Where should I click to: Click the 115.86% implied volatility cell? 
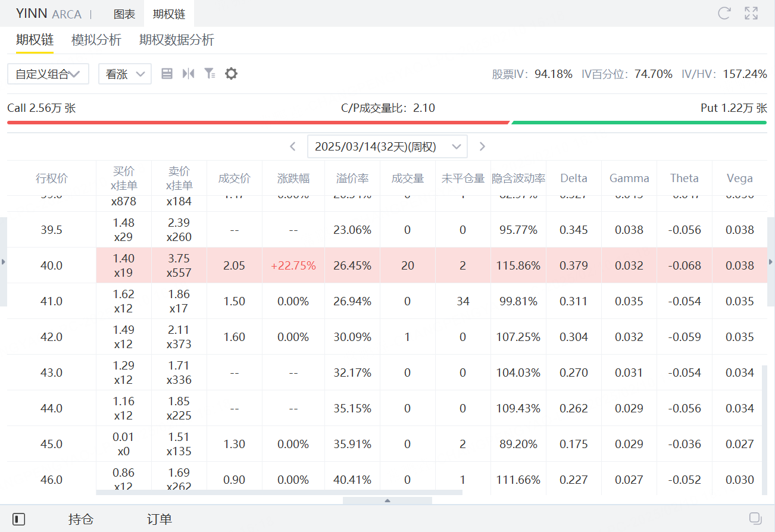(518, 265)
